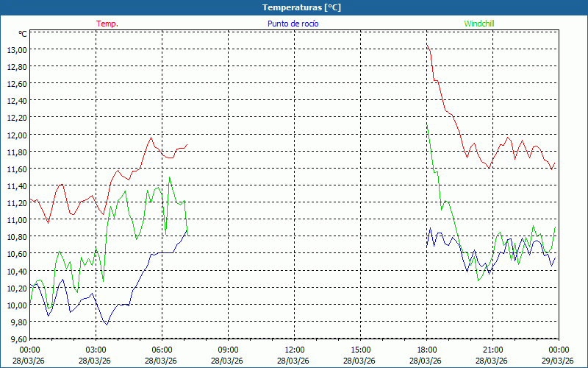Click the 10,00 y-axis tick label
Viewport: 588px width, 368px height.
point(16,305)
